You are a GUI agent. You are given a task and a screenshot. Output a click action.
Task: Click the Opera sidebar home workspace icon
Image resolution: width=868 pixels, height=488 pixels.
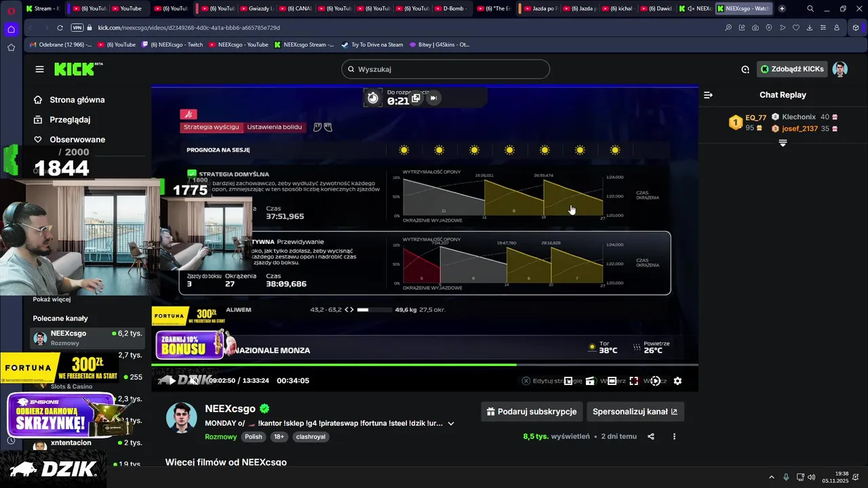click(11, 29)
